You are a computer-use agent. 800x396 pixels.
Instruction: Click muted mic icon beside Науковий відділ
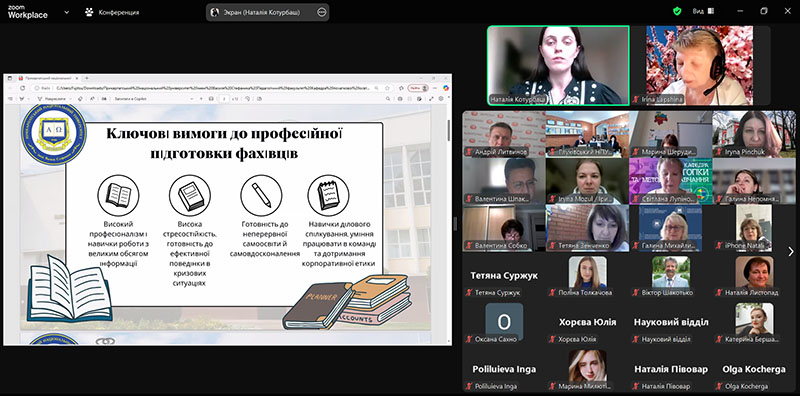[x=636, y=339]
